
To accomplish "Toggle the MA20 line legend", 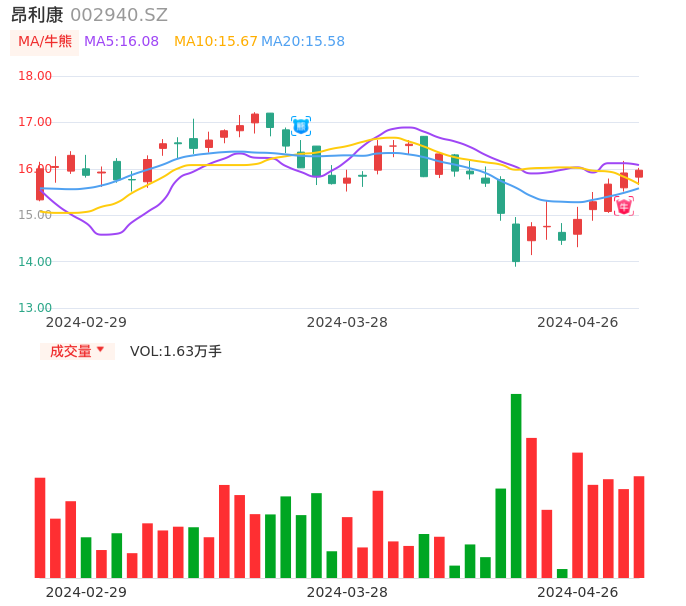I will click(x=303, y=42).
